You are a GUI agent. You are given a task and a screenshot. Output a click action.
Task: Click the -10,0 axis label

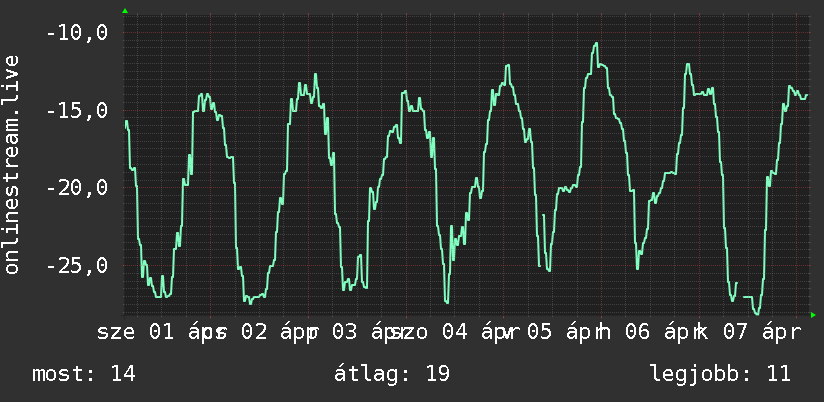(x=77, y=34)
